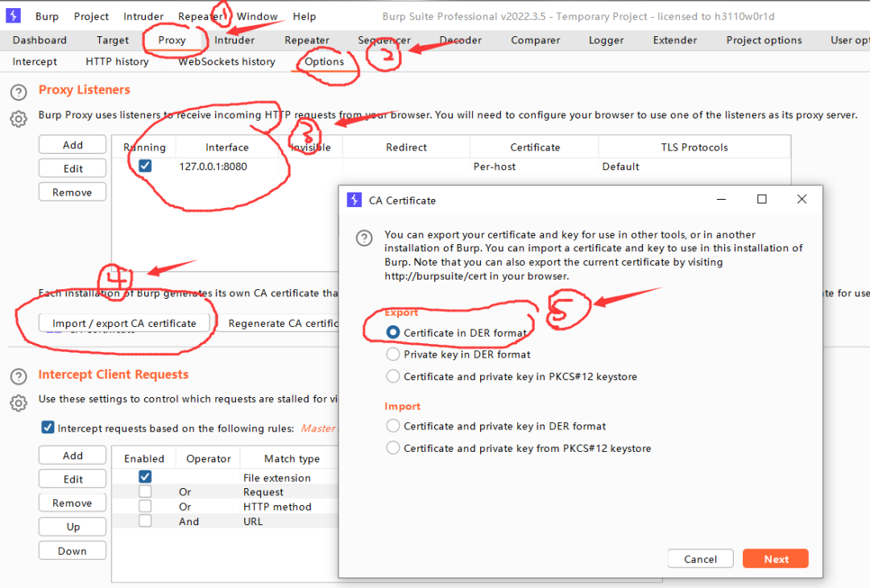Enable the And URL rule checkbox
Viewport: 870px width, 588px height.
[x=145, y=520]
